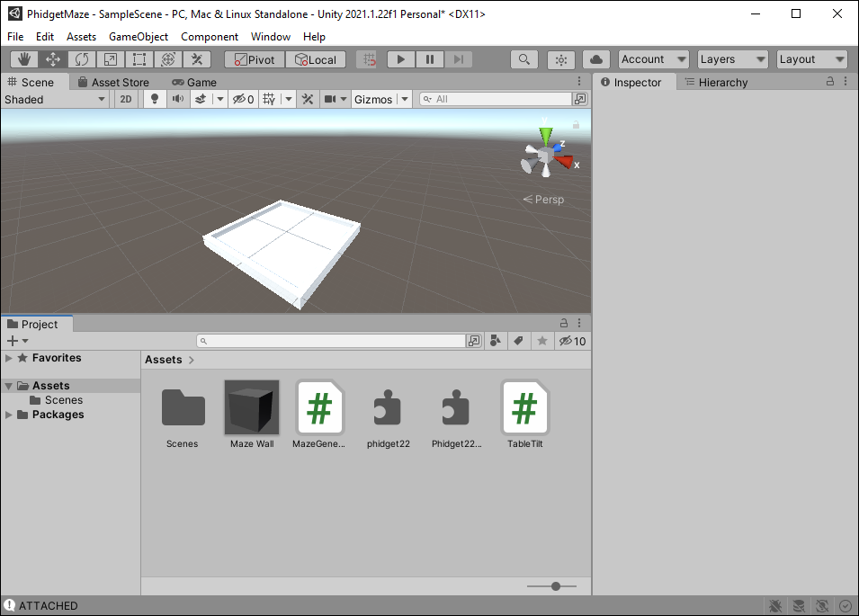
Task: Toggle grid snapping button
Action: (x=370, y=59)
